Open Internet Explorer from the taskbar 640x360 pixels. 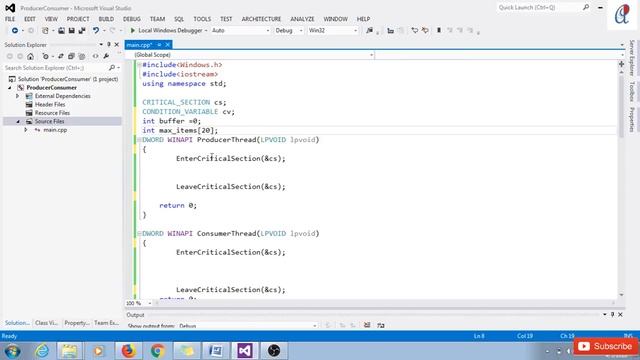tap(42, 351)
